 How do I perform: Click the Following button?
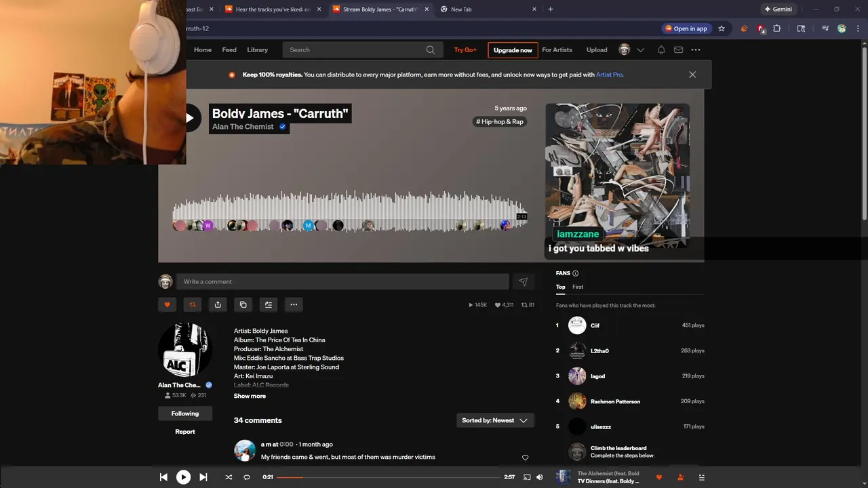185,413
